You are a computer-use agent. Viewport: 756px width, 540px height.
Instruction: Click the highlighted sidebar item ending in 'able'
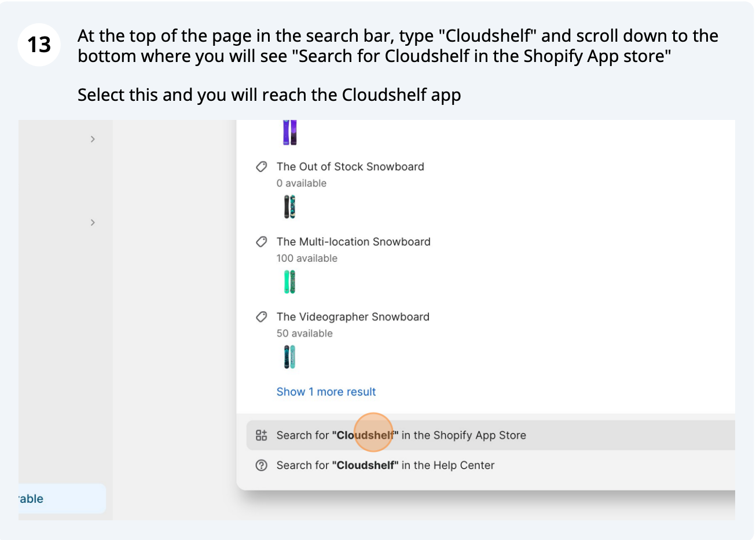[62, 499]
